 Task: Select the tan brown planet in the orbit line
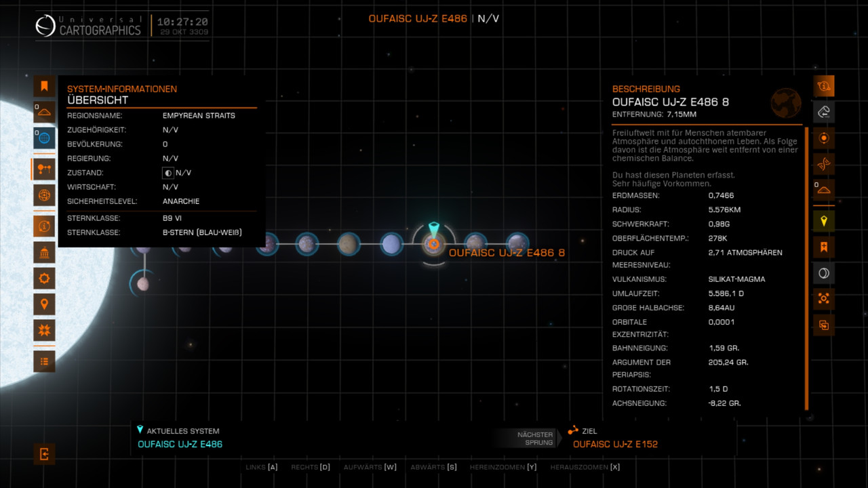pos(349,243)
